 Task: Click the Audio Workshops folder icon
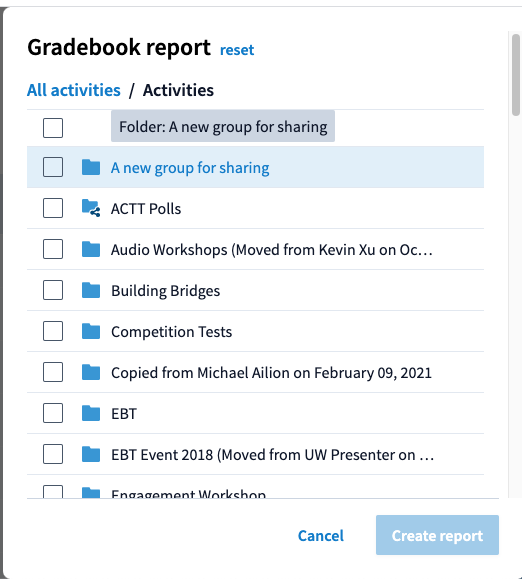point(91,249)
